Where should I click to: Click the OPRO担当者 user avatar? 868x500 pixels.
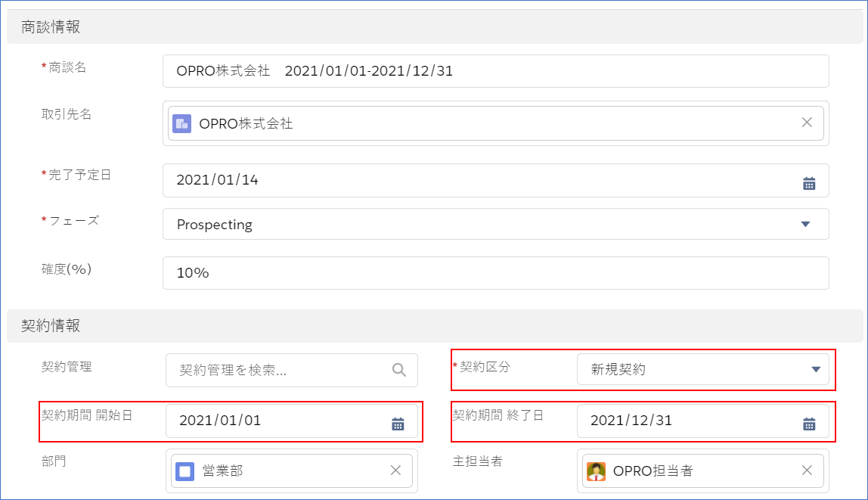pos(596,471)
